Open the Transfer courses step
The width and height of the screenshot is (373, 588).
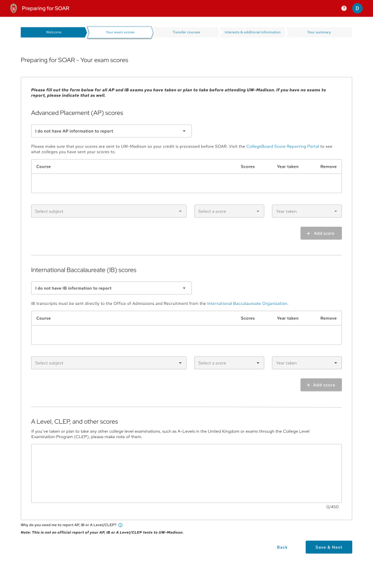pyautogui.click(x=186, y=32)
